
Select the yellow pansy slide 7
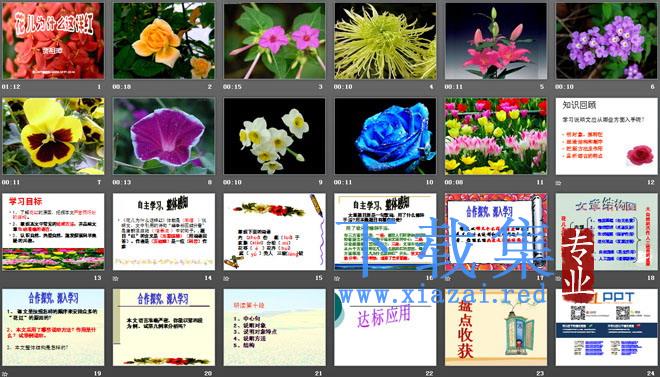(53, 136)
